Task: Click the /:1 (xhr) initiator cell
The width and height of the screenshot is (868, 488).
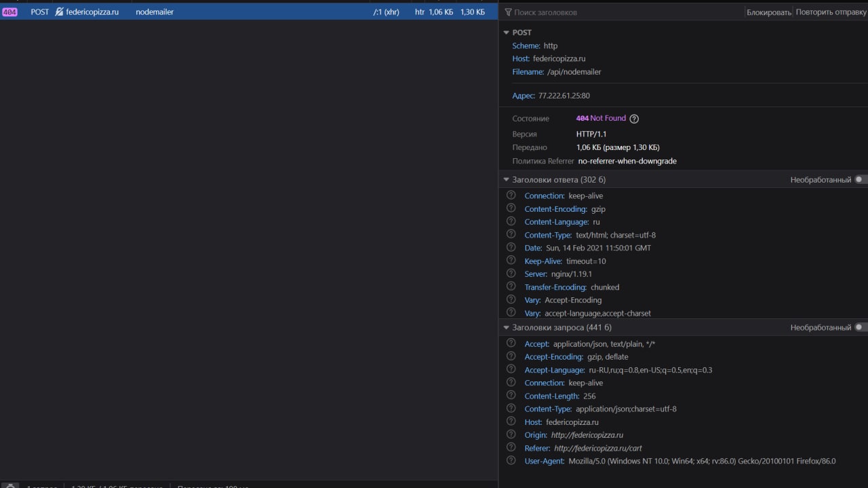Action: (x=387, y=12)
